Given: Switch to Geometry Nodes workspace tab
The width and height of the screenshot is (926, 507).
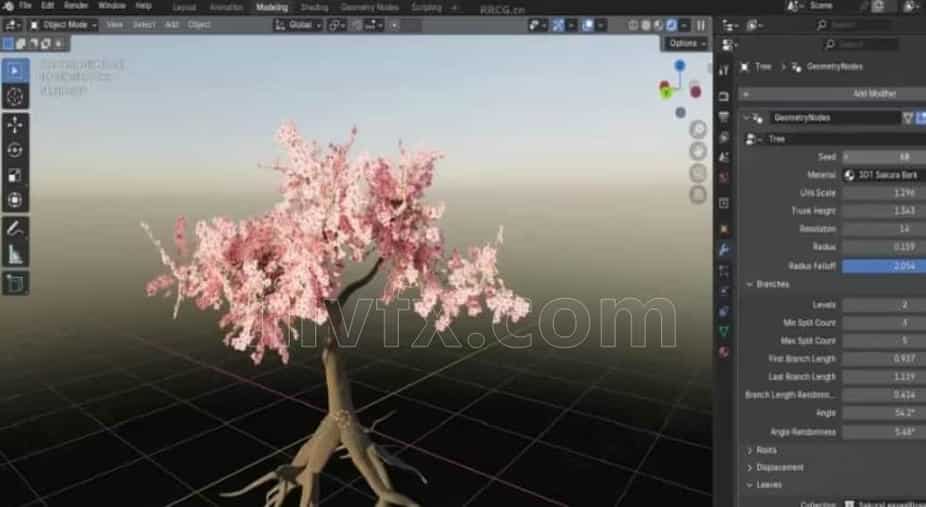Looking at the screenshot, I should tap(369, 8).
